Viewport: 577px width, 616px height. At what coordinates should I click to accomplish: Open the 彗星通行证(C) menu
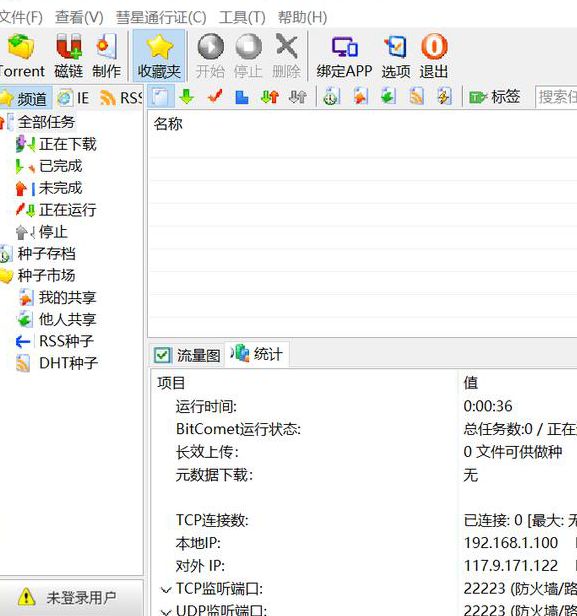click(x=161, y=17)
